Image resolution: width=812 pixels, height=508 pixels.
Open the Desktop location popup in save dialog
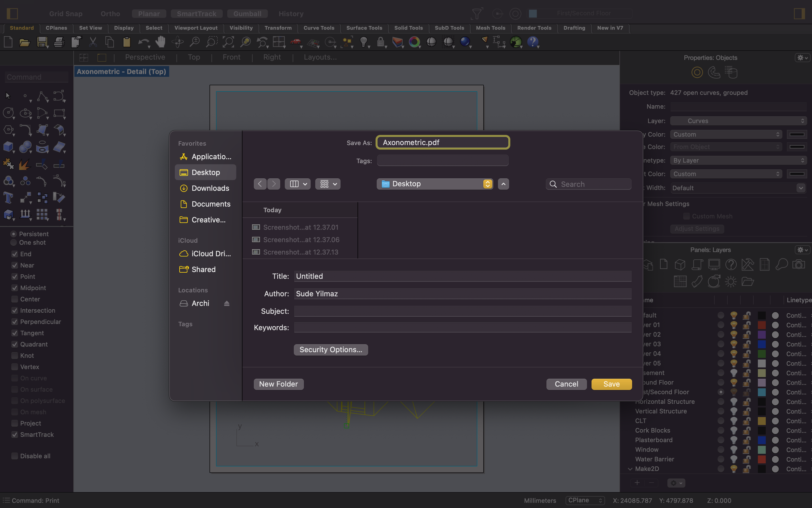435,184
